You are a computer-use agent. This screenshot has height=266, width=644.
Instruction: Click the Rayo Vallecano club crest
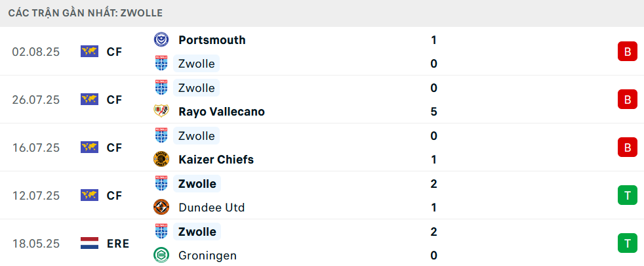(x=161, y=112)
